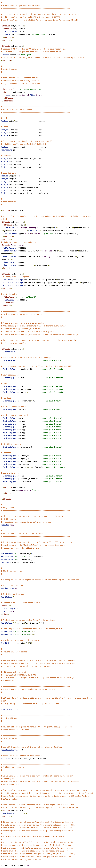
Task: Click the 'Options -MultiViews' line
Action: 10,709
